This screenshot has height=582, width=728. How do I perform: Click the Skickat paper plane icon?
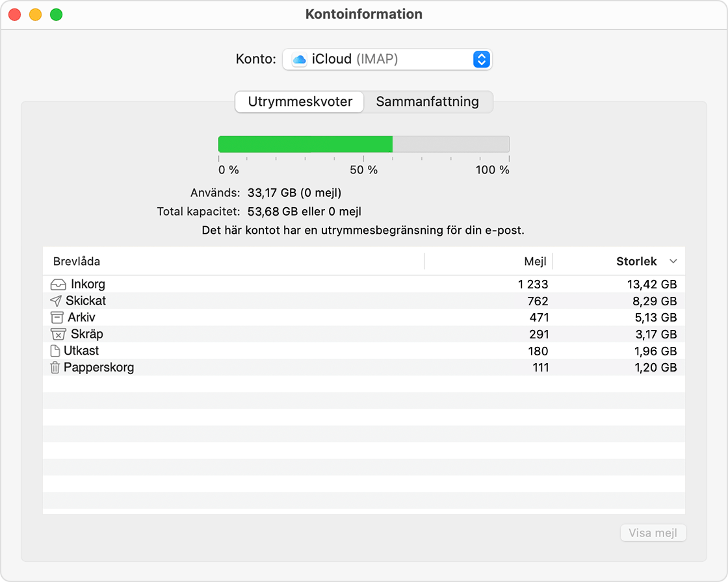(56, 301)
